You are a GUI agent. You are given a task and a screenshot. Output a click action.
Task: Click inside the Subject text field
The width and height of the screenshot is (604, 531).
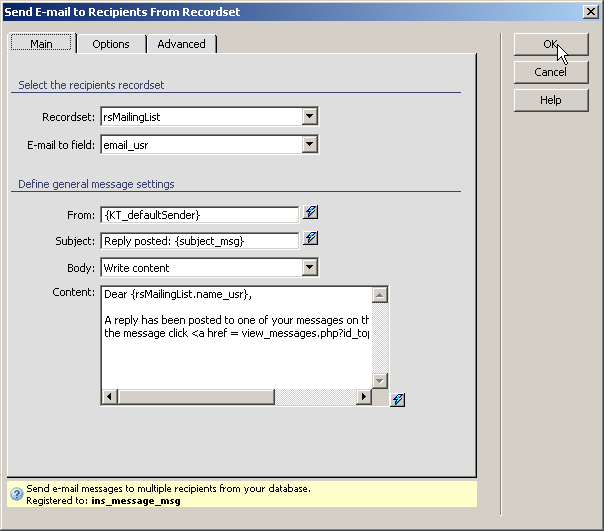(x=199, y=241)
